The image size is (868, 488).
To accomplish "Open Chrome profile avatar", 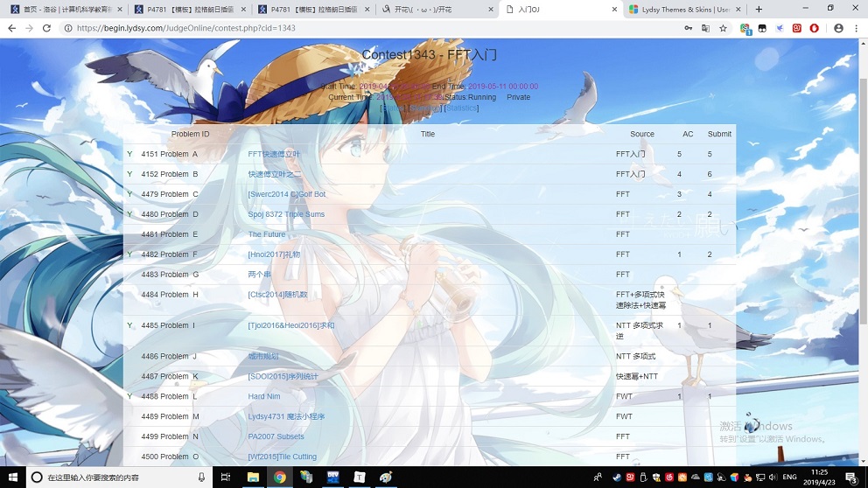I will (838, 28).
